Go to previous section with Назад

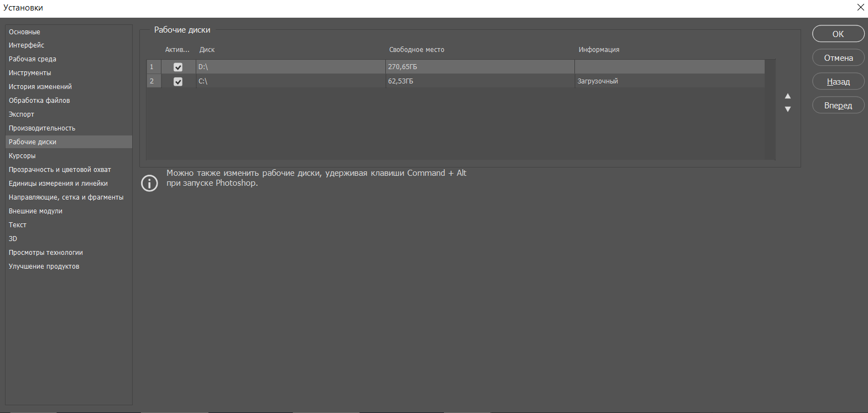[x=838, y=82]
